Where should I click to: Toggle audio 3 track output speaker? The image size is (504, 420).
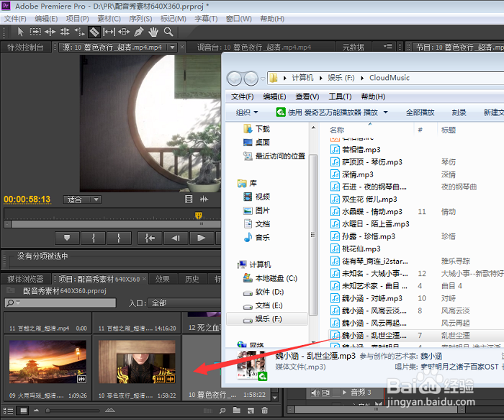pyautogui.click(x=315, y=393)
